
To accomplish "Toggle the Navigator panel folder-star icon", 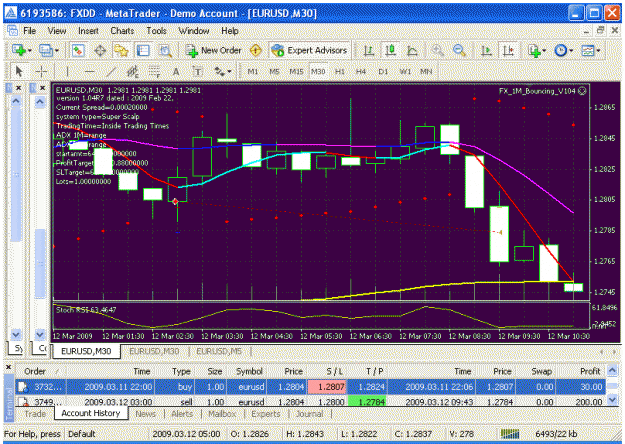I will 121,51.
